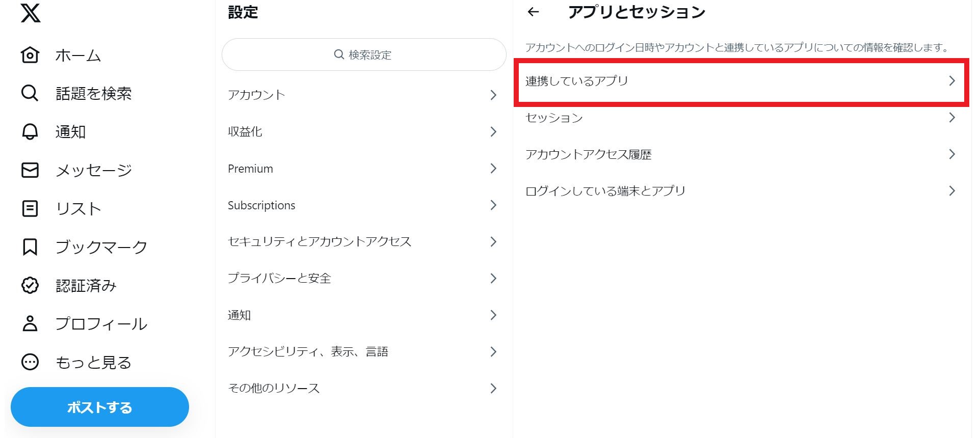Image resolution: width=980 pixels, height=438 pixels.
Task: Click the 検索設定 search field
Action: (363, 54)
